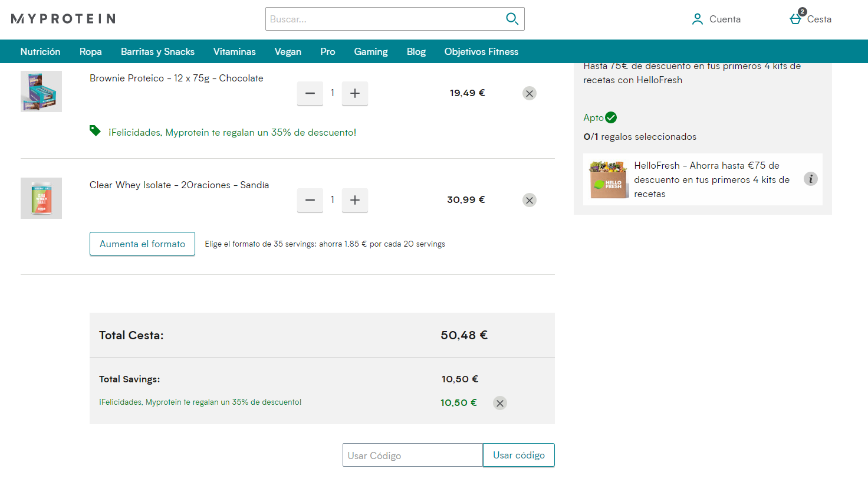Click the Clear Whey price 30,99 €

(466, 199)
